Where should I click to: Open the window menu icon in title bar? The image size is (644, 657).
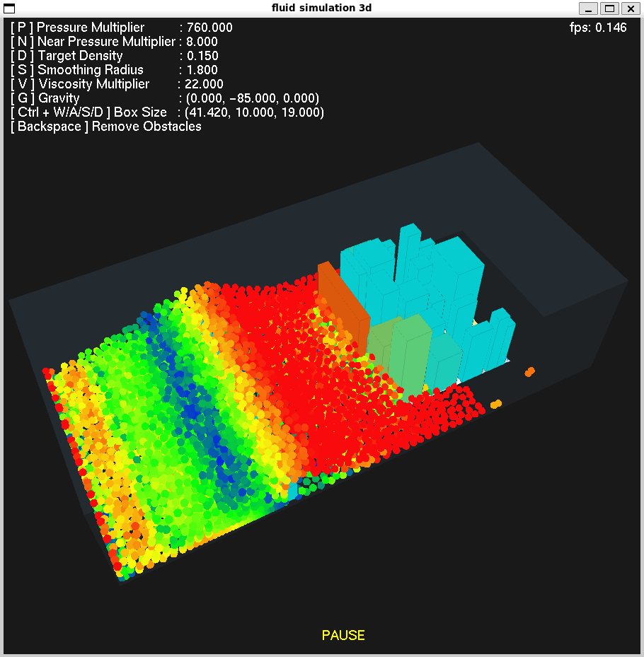(x=9, y=8)
